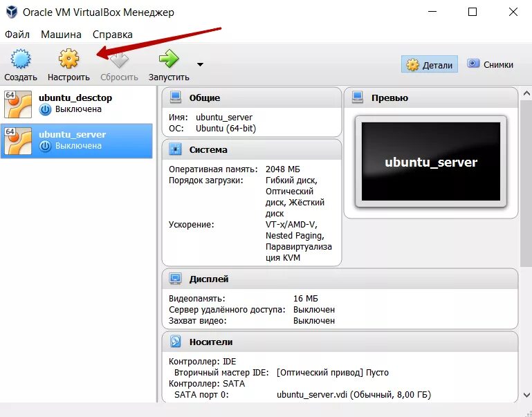532x417 pixels.
Task: Click the VirtualBox logo in the title bar
Action: tap(12, 12)
